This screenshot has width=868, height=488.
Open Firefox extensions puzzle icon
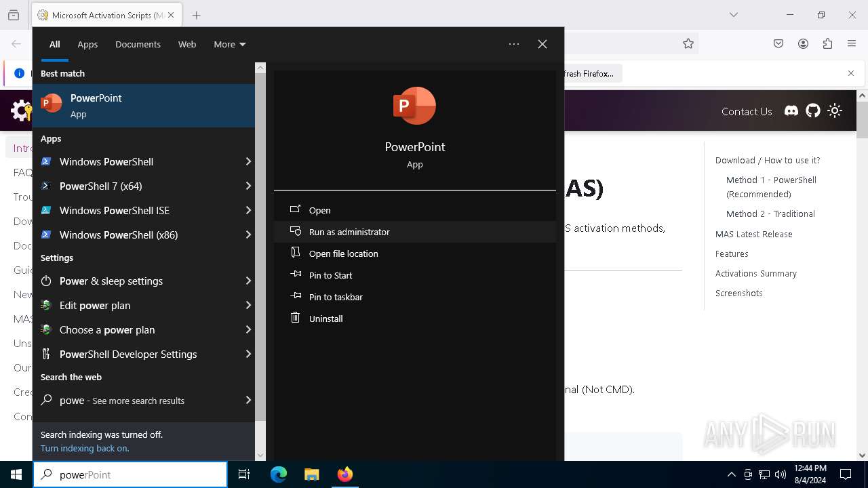(827, 43)
